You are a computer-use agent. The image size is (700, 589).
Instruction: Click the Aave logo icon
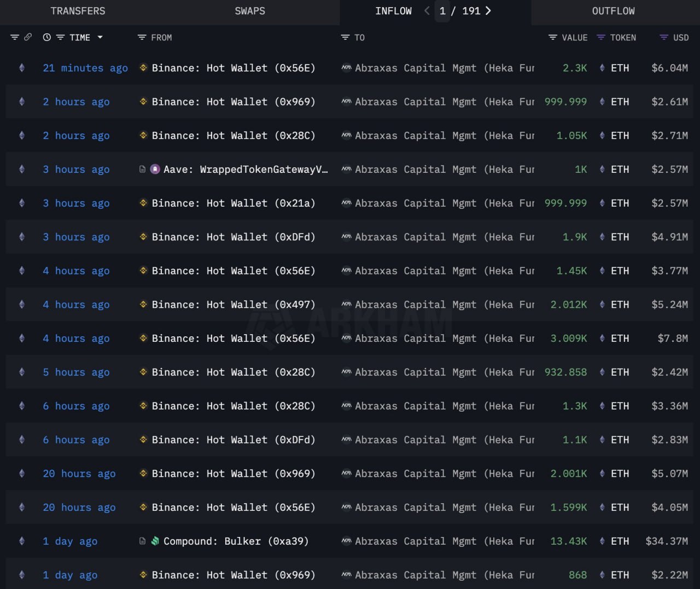click(155, 170)
